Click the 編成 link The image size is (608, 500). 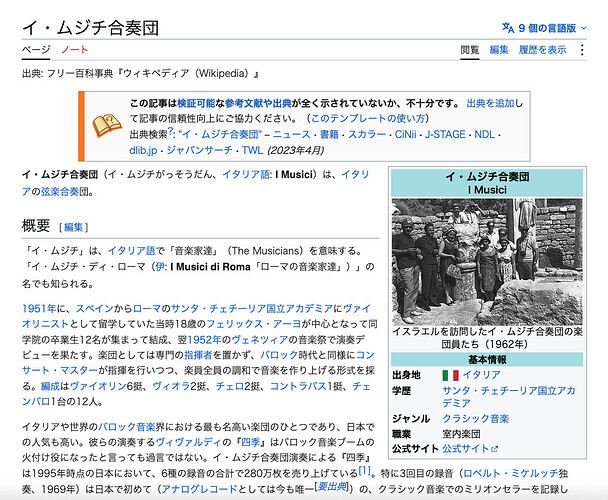click(50, 386)
